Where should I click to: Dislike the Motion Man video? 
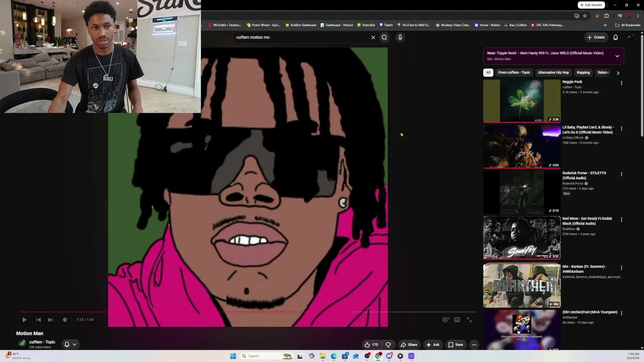(x=388, y=344)
